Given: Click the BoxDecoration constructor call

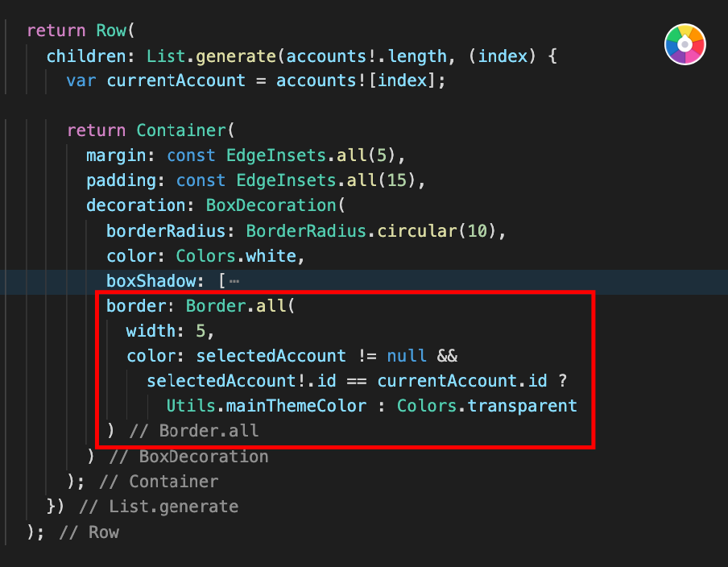Looking at the screenshot, I should [270, 205].
